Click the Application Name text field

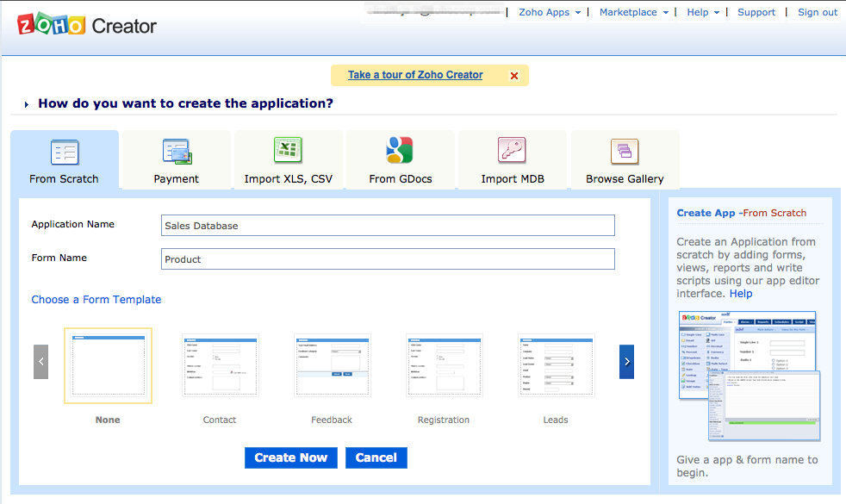pyautogui.click(x=388, y=226)
